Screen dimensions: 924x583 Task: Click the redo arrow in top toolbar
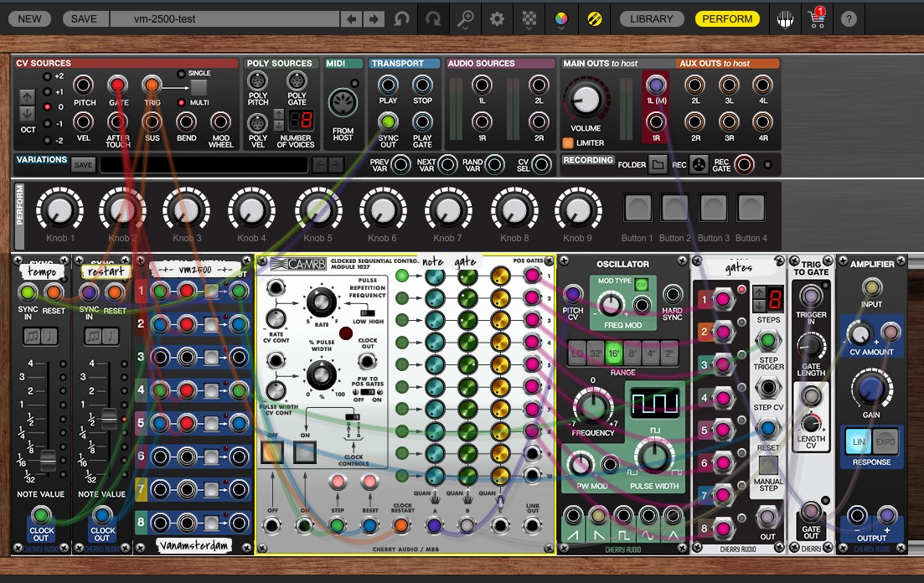[x=433, y=19]
